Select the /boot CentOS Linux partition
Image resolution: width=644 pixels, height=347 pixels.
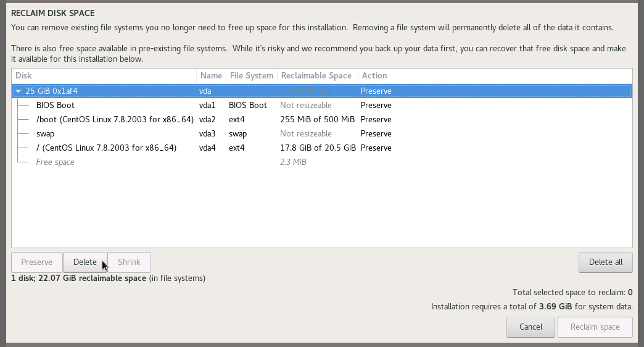click(115, 120)
